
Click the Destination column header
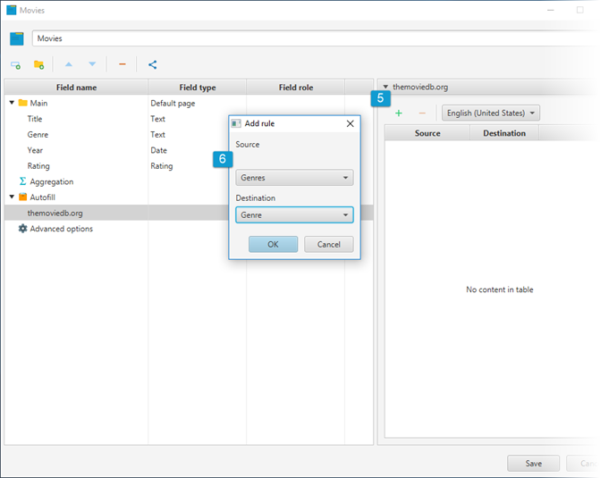tap(504, 133)
